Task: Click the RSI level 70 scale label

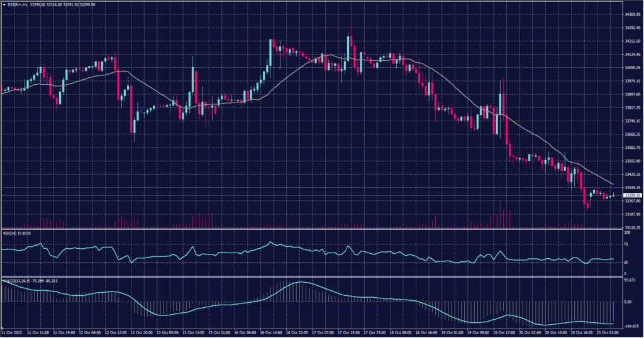Action: click(626, 243)
